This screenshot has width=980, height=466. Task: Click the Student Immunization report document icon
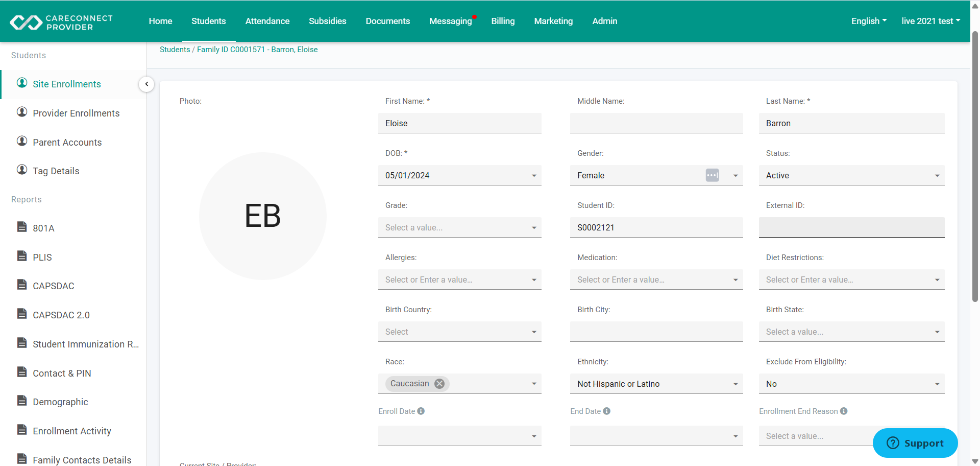pyautogui.click(x=22, y=343)
